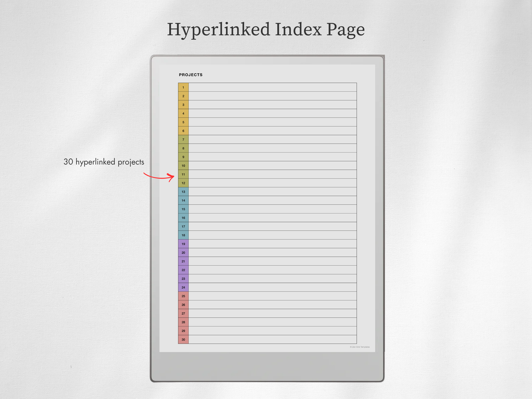Select green index cell 11
The image size is (532, 399).
tap(183, 174)
